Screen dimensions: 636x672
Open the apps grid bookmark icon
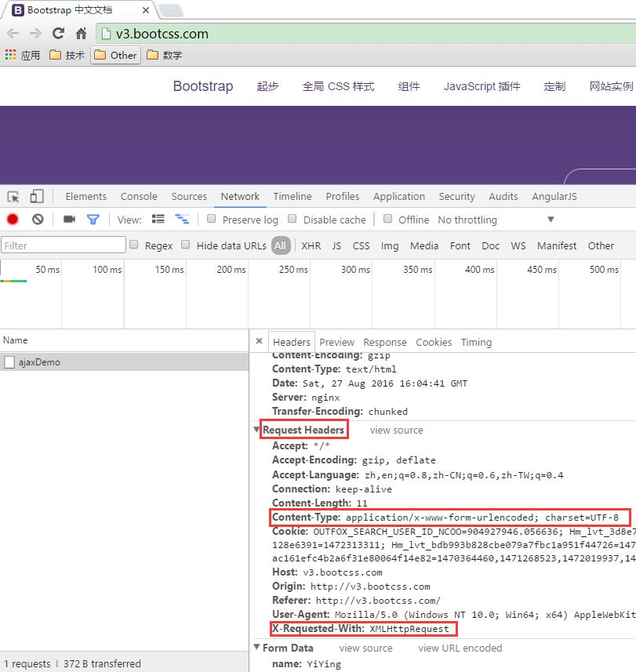(10, 54)
